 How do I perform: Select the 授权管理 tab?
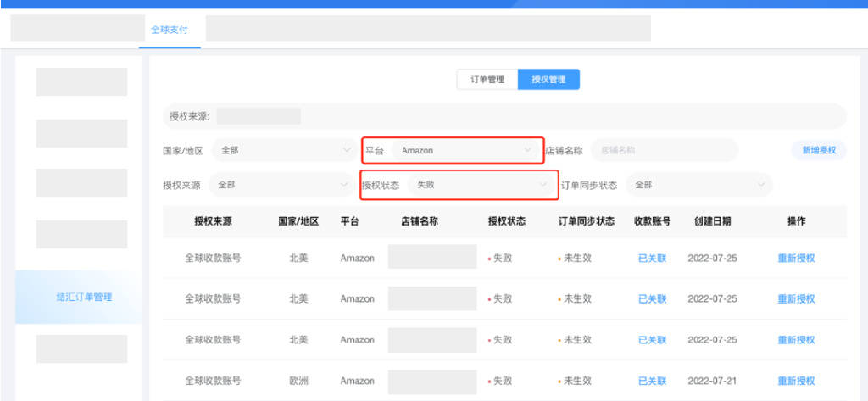(x=548, y=80)
